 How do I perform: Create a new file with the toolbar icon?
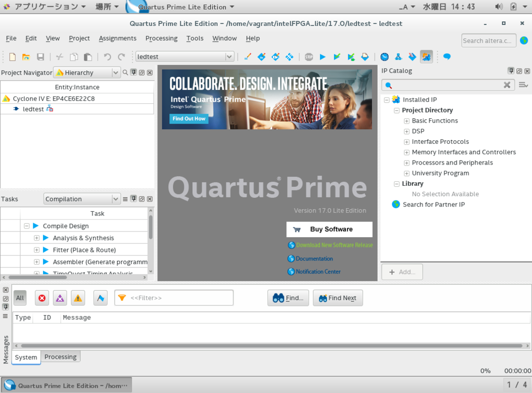click(x=12, y=57)
